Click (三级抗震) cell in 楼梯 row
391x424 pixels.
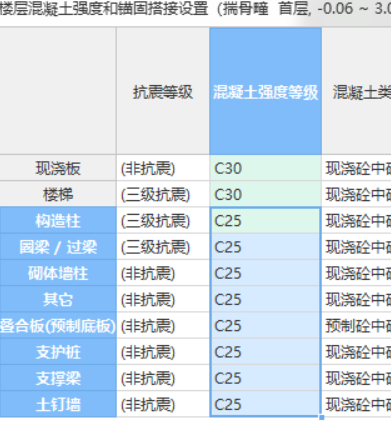(x=163, y=194)
